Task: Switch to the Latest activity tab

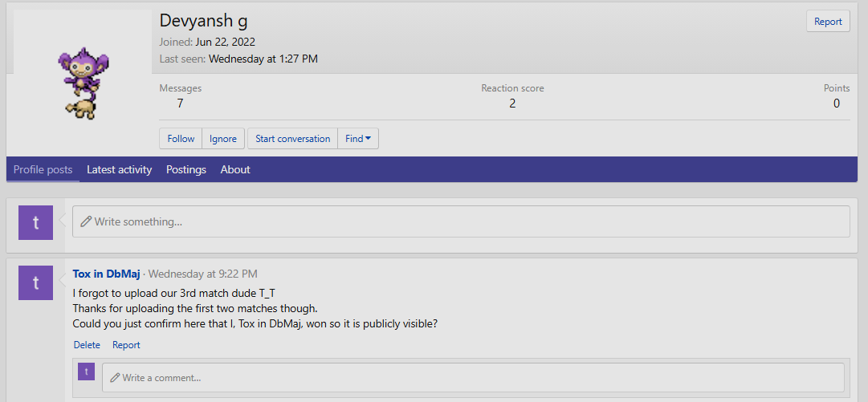Action: point(119,169)
